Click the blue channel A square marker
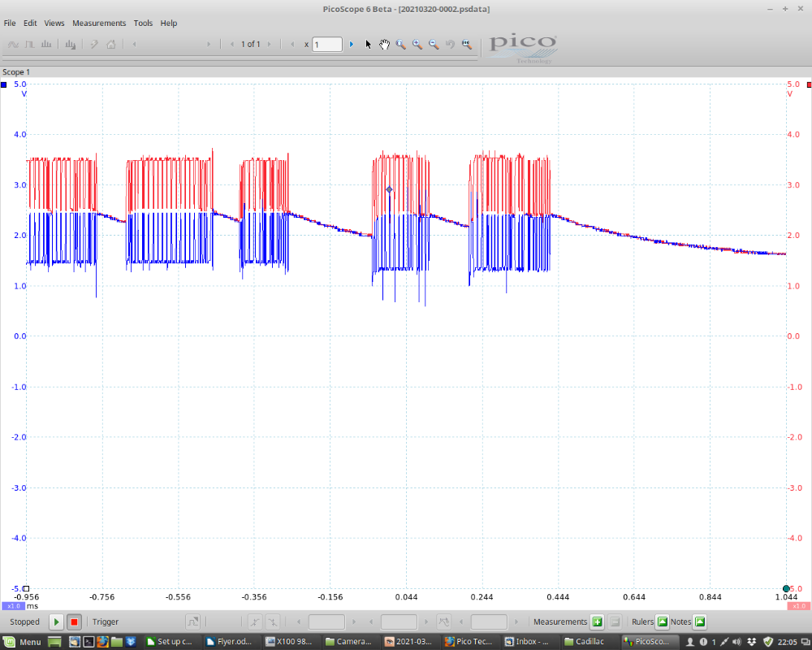Viewport: 812px width, 650px height. coord(5,84)
